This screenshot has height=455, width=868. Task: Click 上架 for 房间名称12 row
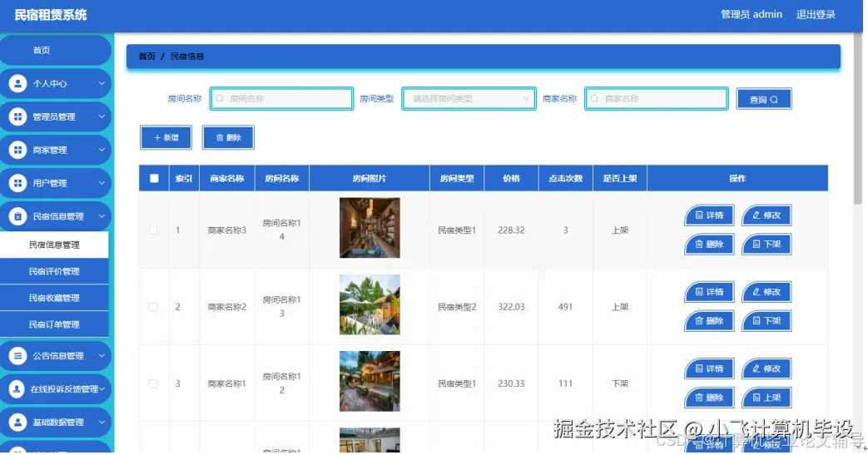(x=766, y=398)
